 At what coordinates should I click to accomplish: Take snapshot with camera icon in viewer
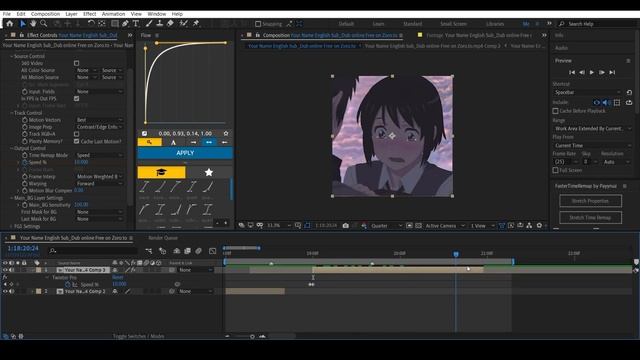(346, 225)
